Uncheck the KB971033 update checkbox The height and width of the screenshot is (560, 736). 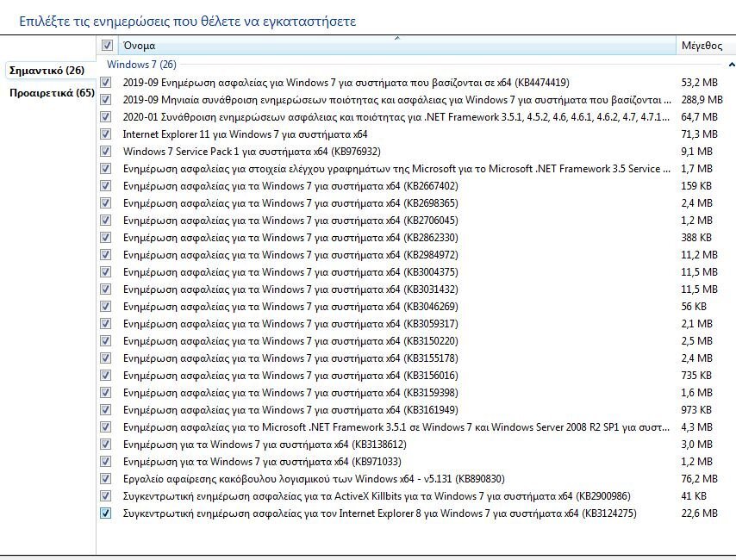[x=106, y=462]
